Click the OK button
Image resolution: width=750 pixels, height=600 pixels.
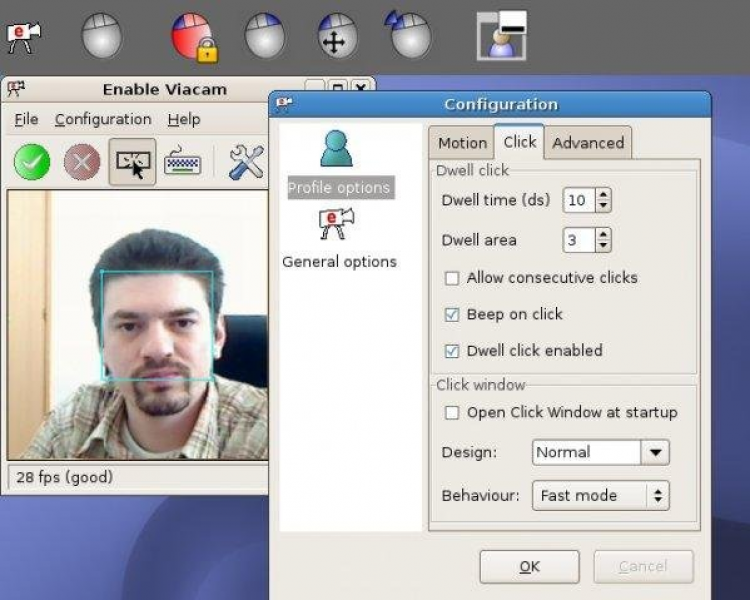pos(529,567)
